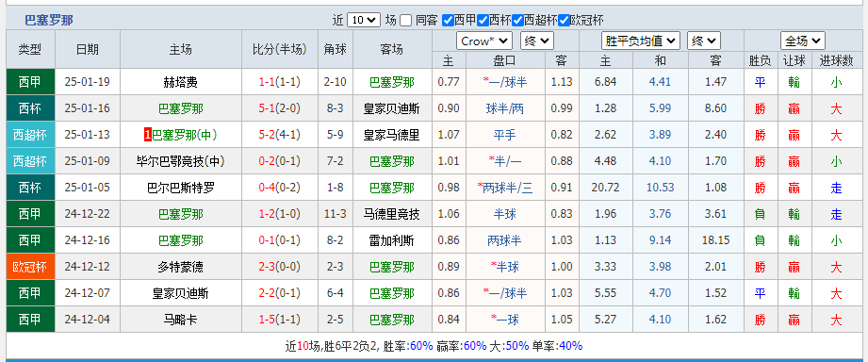Open the 胜平负均值 dropdown
The image size is (868, 362).
641,41
